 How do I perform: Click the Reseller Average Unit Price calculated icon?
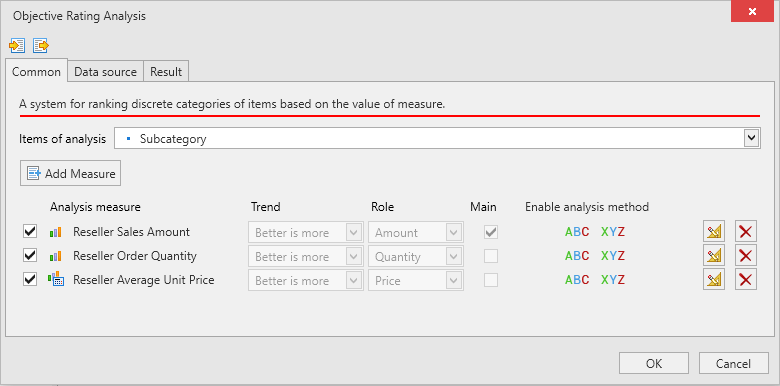[x=55, y=279]
